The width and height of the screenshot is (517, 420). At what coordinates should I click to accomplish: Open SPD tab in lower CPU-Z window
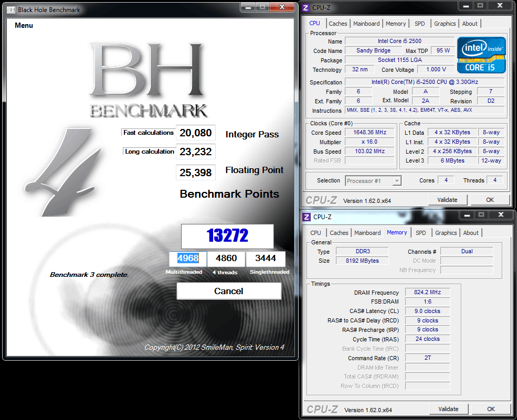421,233
